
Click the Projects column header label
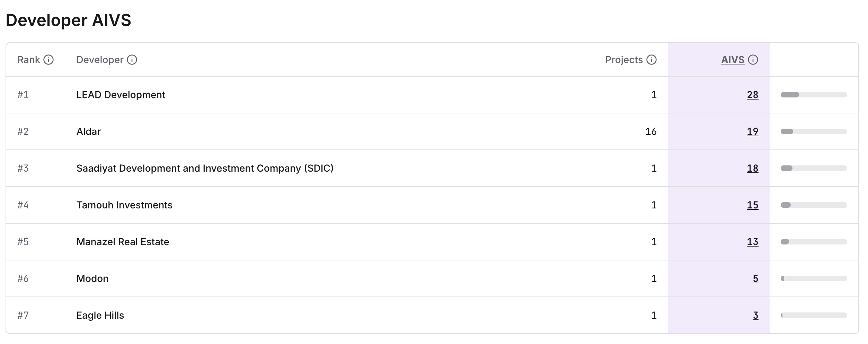(x=624, y=60)
